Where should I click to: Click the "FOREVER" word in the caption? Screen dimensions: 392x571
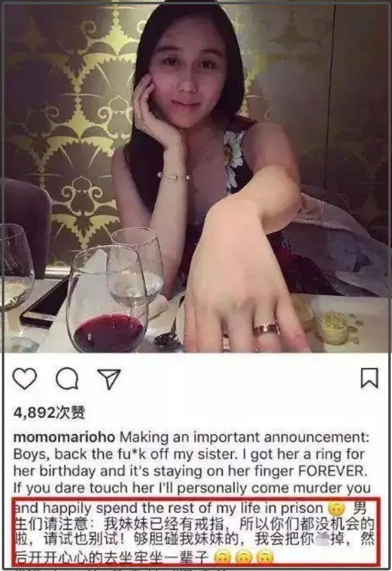pos(331,471)
